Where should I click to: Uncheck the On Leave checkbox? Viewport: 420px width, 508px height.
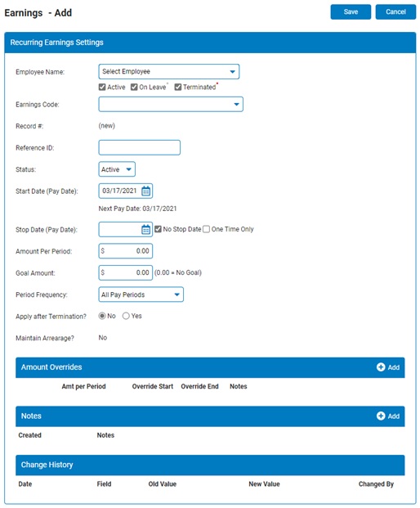tap(134, 88)
